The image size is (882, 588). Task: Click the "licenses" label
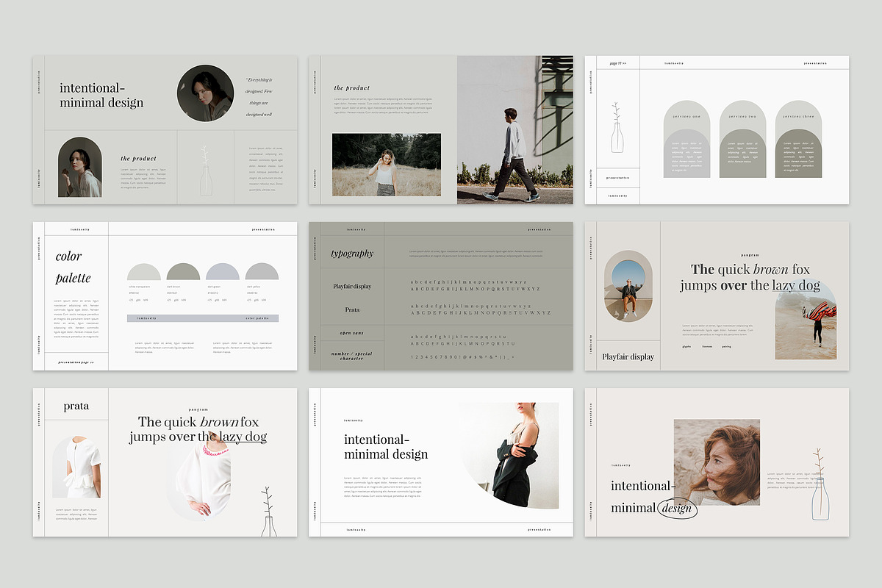pyautogui.click(x=707, y=346)
